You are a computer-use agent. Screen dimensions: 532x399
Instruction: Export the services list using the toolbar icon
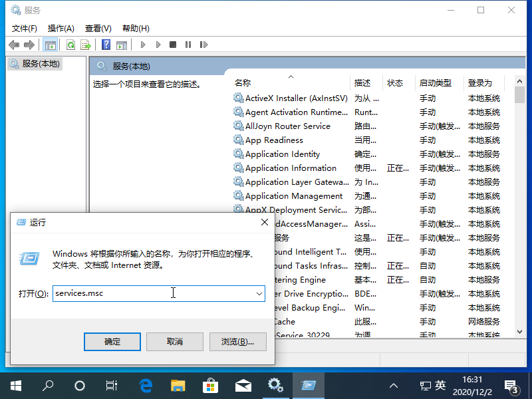(86, 45)
